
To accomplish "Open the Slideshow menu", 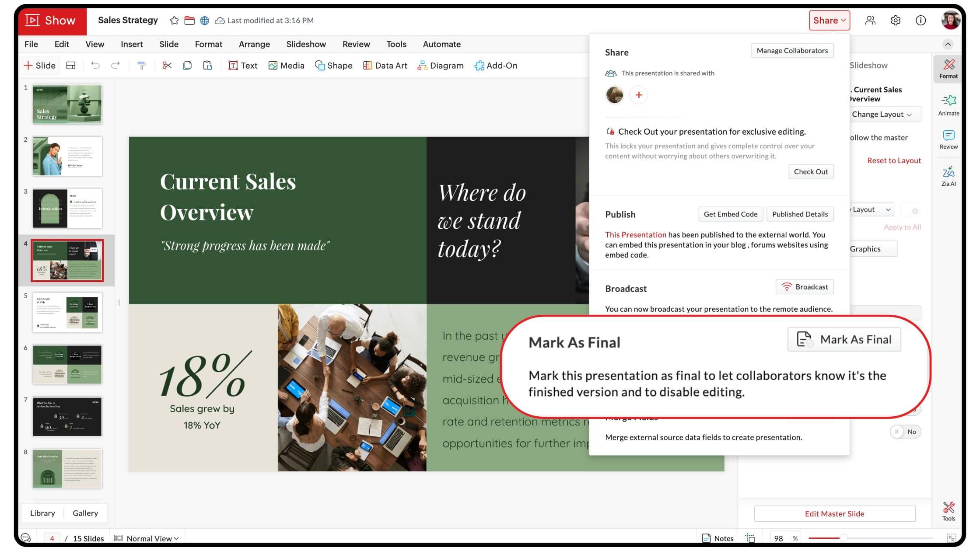I will 306,44.
